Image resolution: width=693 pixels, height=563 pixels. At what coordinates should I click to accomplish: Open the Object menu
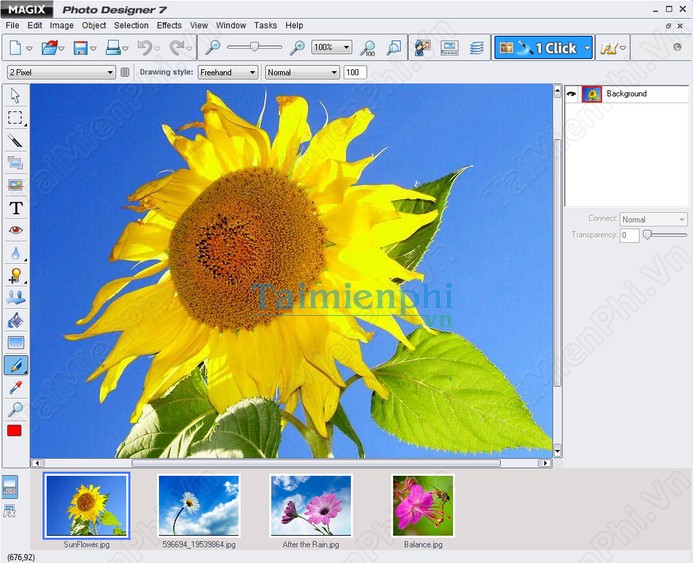click(94, 25)
